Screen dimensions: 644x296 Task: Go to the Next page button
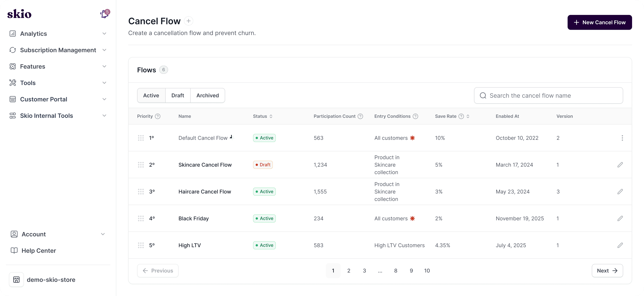tap(607, 271)
